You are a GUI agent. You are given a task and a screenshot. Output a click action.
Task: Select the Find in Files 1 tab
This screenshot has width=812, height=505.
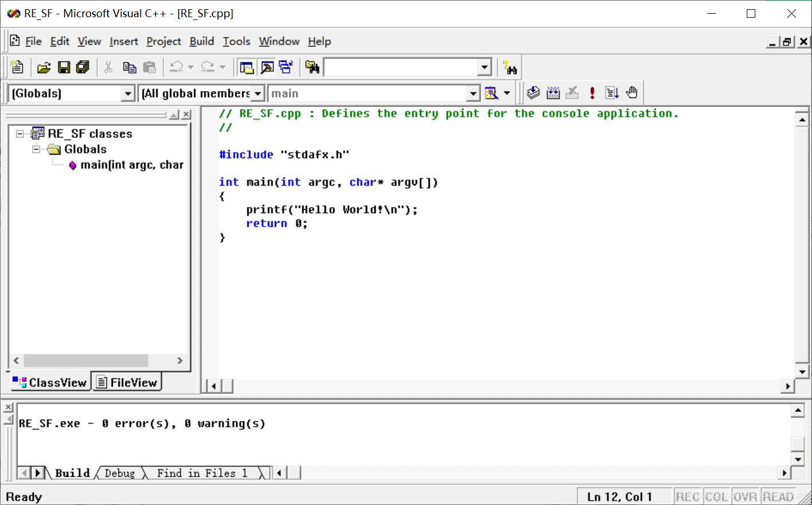coord(202,473)
